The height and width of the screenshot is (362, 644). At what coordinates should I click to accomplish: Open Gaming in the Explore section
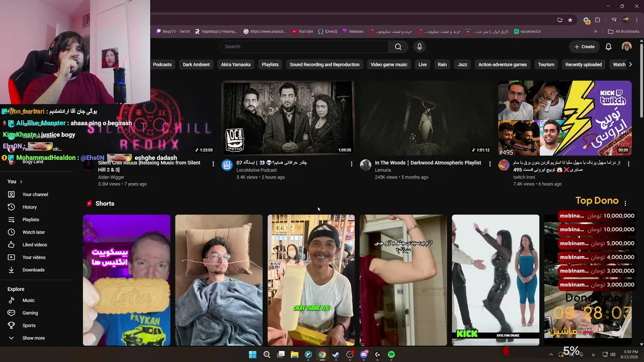click(x=30, y=313)
